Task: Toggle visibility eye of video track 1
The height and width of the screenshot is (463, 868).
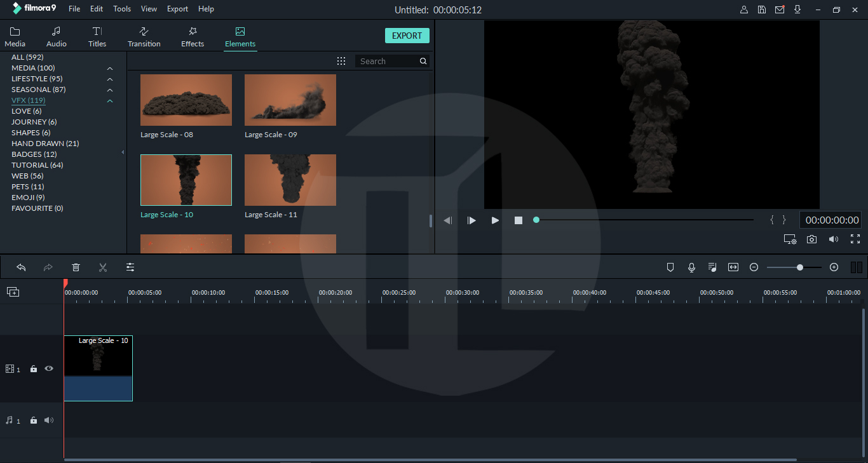Action: click(48, 368)
